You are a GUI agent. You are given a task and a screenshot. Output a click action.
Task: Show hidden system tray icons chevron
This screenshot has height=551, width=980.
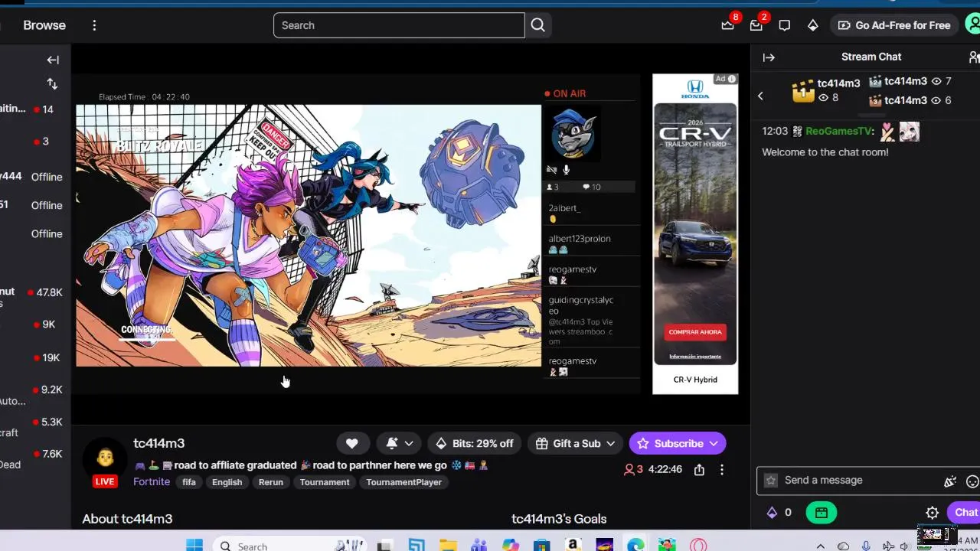pyautogui.click(x=821, y=546)
